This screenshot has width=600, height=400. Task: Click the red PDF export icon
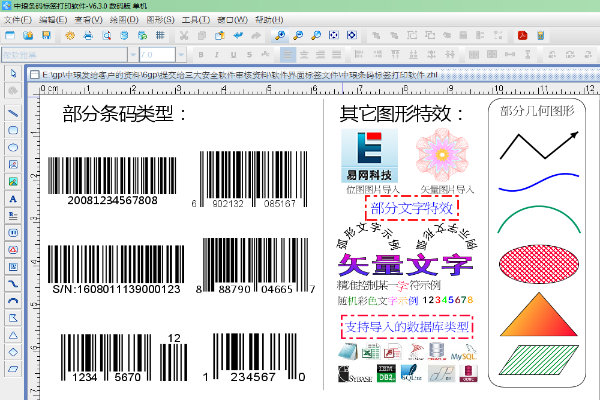click(x=522, y=36)
